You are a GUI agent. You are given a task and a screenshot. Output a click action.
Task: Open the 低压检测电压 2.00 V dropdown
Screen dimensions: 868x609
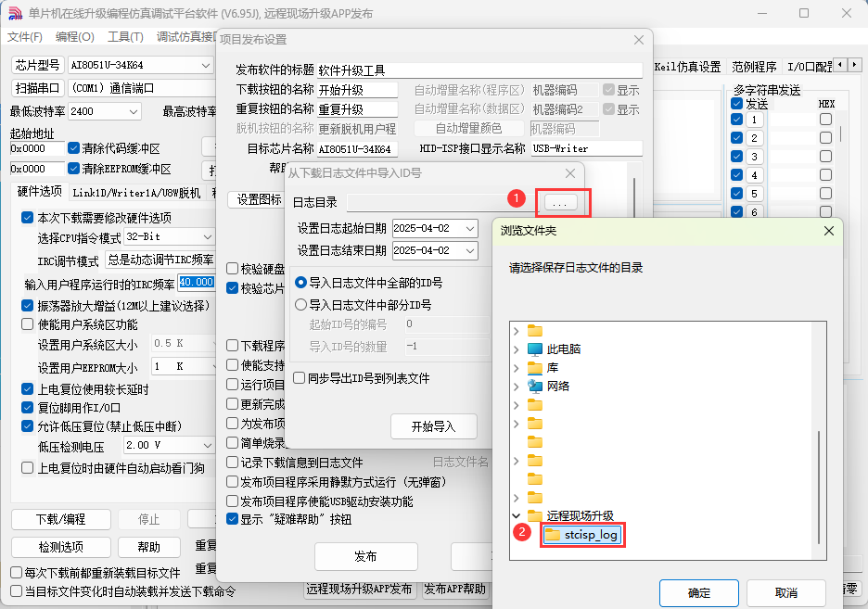click(x=208, y=445)
